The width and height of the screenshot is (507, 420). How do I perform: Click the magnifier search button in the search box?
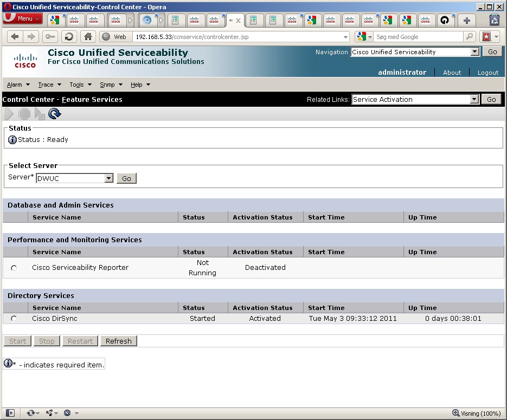point(470,37)
